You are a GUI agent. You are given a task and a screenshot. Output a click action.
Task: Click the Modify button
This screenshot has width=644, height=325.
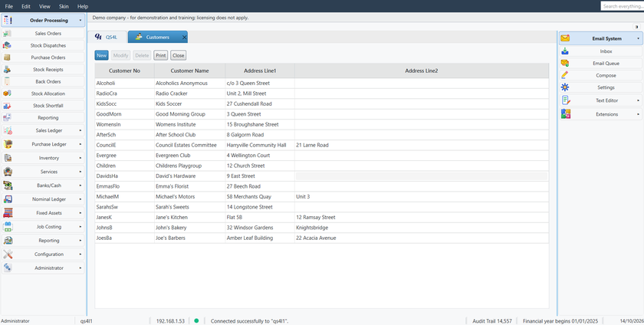121,55
